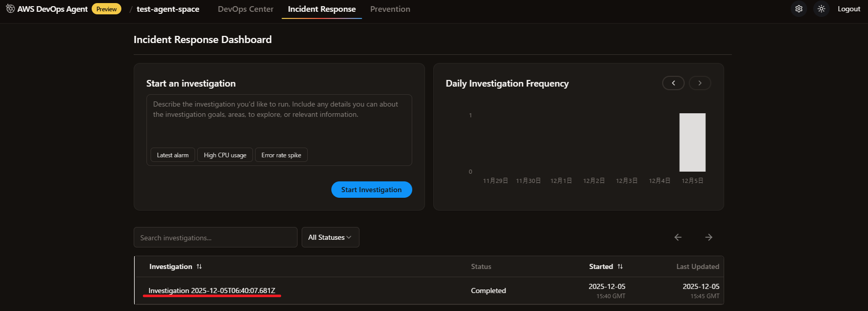Click the chart bar for 12月5日

coord(692,142)
